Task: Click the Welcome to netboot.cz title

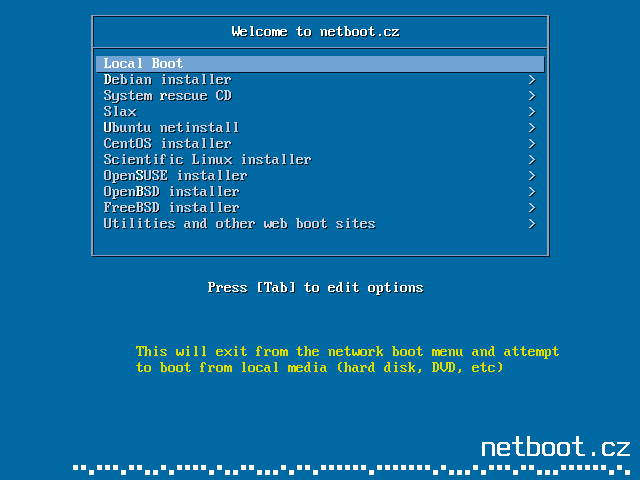Action: tap(315, 32)
